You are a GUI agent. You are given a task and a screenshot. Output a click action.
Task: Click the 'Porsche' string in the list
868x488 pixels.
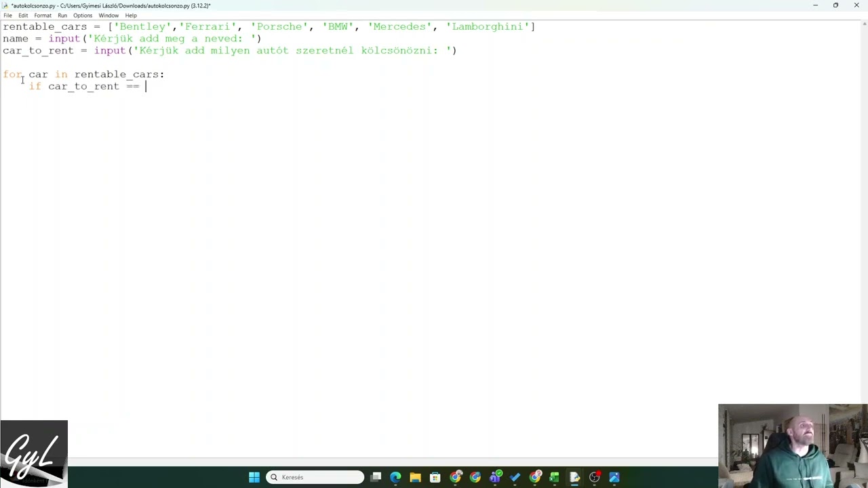[x=280, y=26]
